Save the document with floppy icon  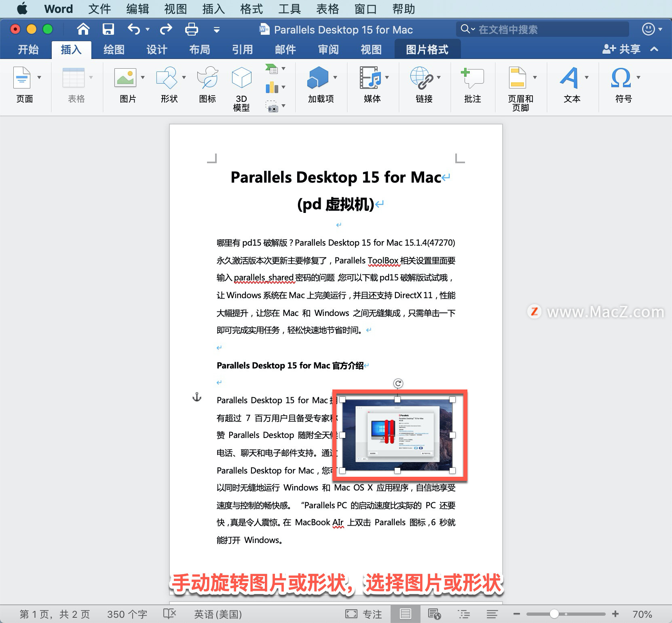pos(108,29)
